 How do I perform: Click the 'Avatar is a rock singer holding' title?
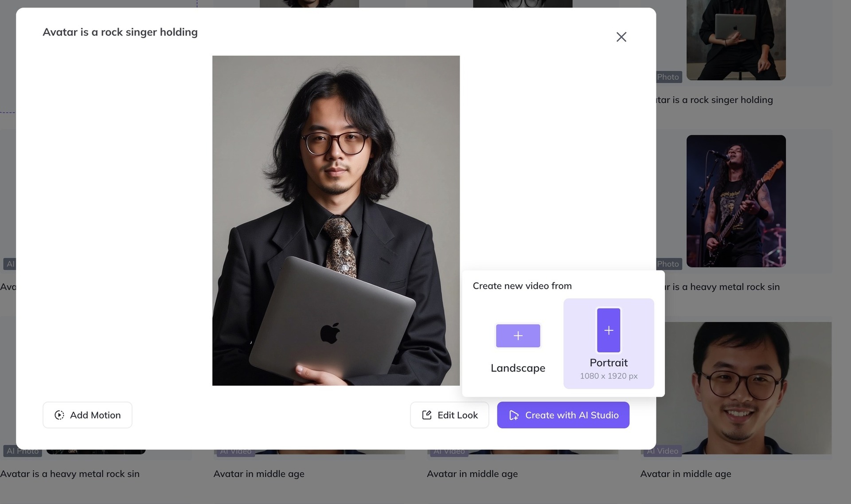click(x=120, y=32)
